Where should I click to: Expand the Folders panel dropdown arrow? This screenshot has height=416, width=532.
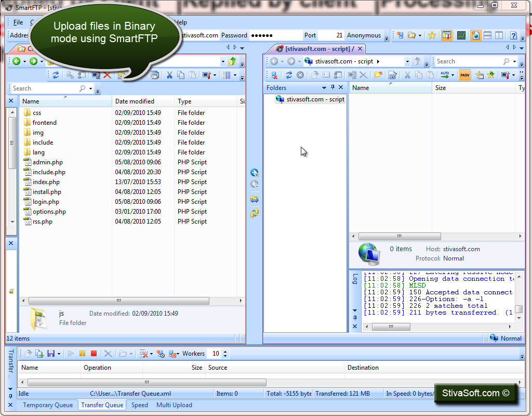(324, 88)
